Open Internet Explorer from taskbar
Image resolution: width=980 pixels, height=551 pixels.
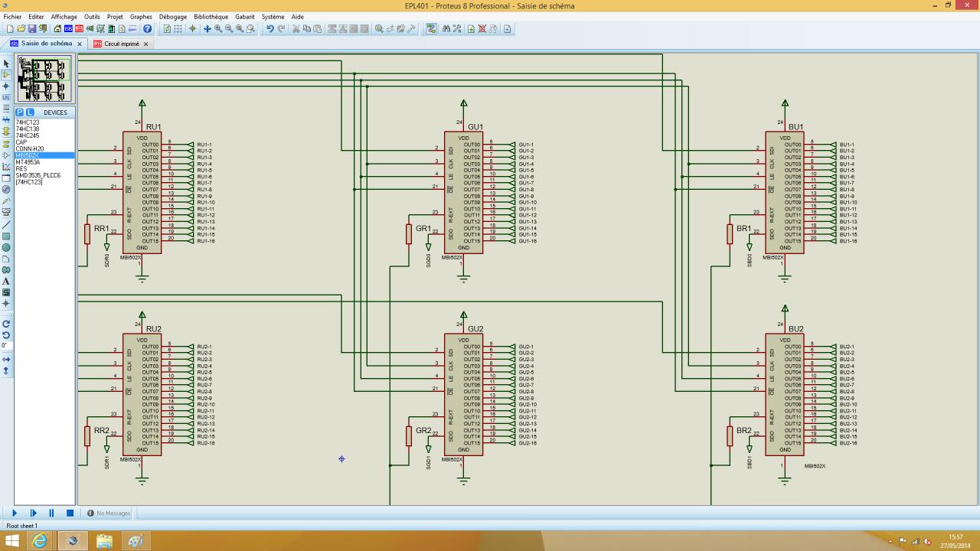39,541
